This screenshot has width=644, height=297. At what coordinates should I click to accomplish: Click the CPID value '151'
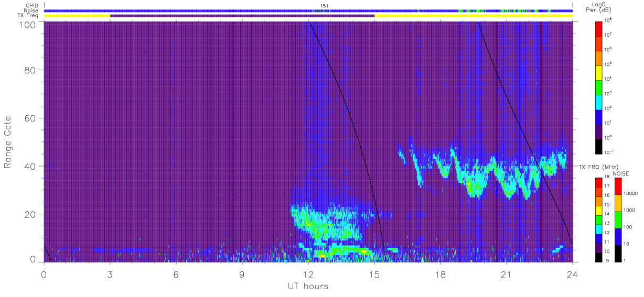pos(324,6)
